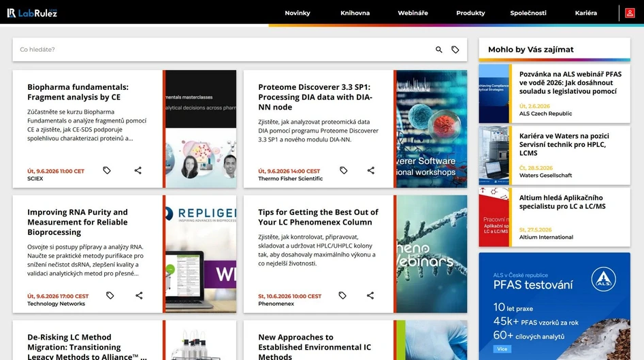Viewport: 644px width, 360px height.
Task: Click the Waters career sidebar thumbnail
Action: click(x=494, y=156)
